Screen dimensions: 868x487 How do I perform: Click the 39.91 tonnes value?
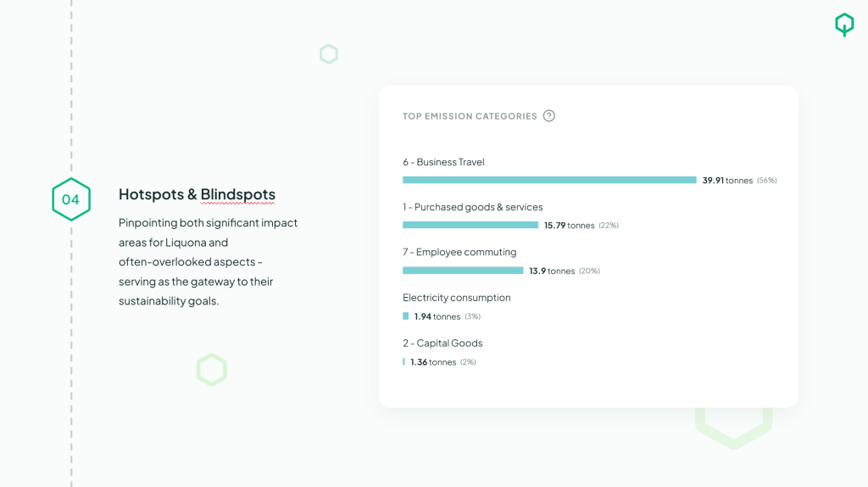point(727,180)
